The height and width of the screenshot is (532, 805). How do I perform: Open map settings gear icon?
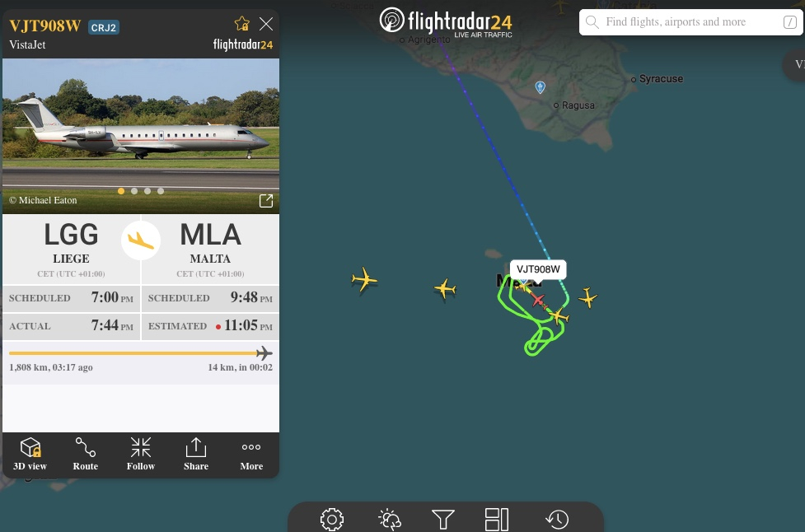[x=332, y=520]
